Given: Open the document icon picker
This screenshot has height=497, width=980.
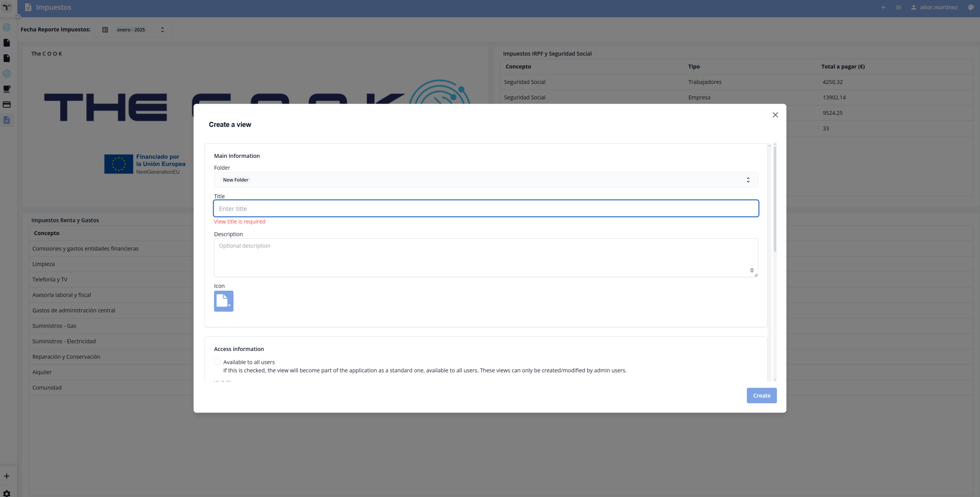Looking at the screenshot, I should point(224,301).
